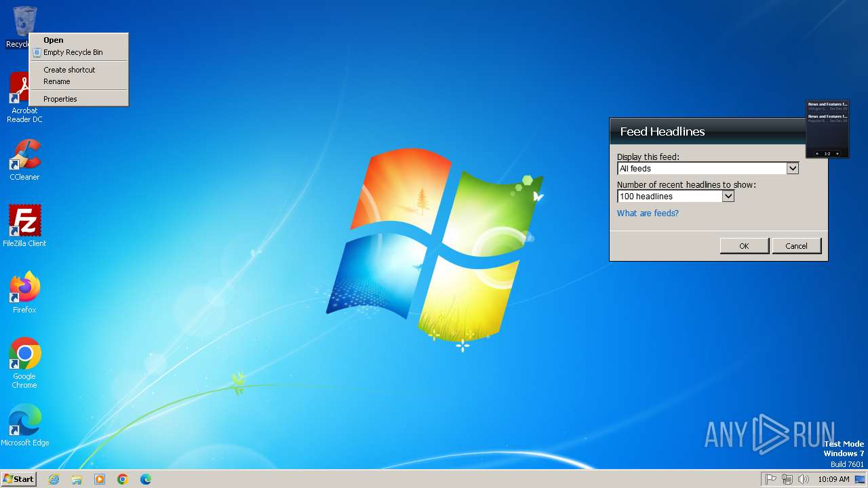
Task: Choose Open from the context menu
Action: 79,40
